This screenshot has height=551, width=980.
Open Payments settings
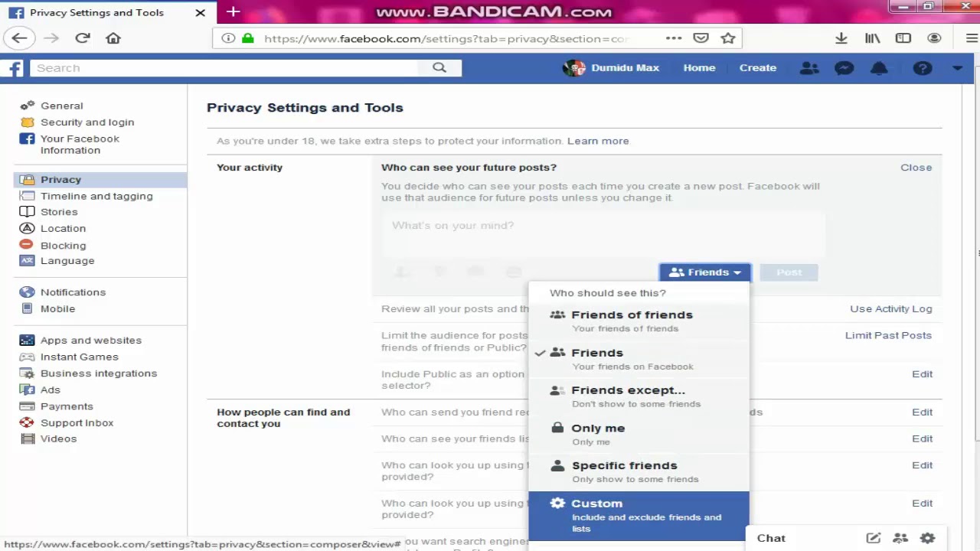point(67,406)
